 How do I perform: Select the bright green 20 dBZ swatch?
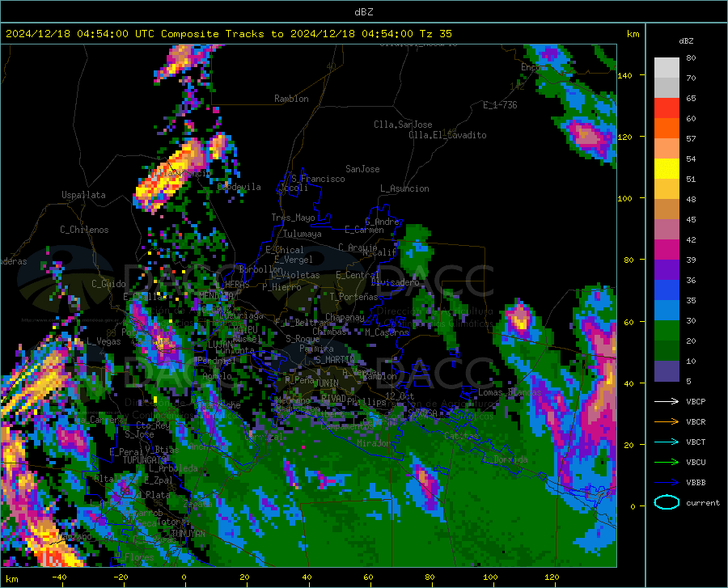[x=667, y=331]
